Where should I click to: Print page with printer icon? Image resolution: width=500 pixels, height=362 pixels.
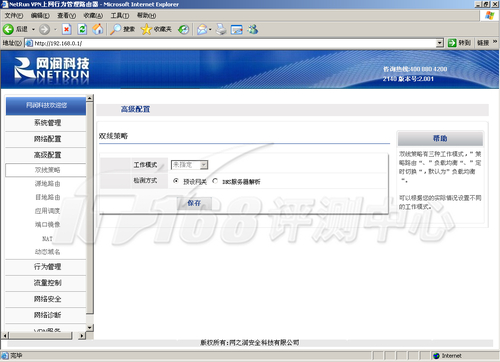[x=221, y=29]
